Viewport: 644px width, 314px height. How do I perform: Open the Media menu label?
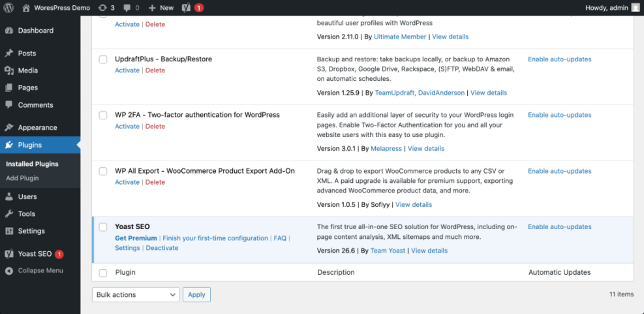click(x=28, y=71)
